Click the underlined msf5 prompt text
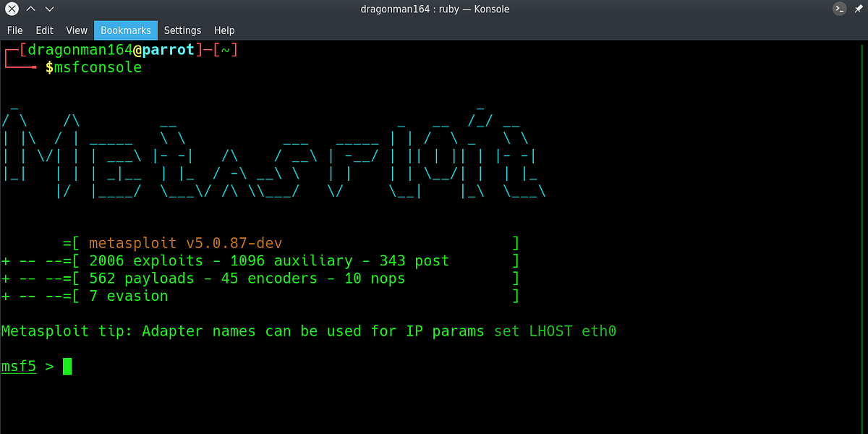The width and height of the screenshot is (868, 434). [x=18, y=366]
